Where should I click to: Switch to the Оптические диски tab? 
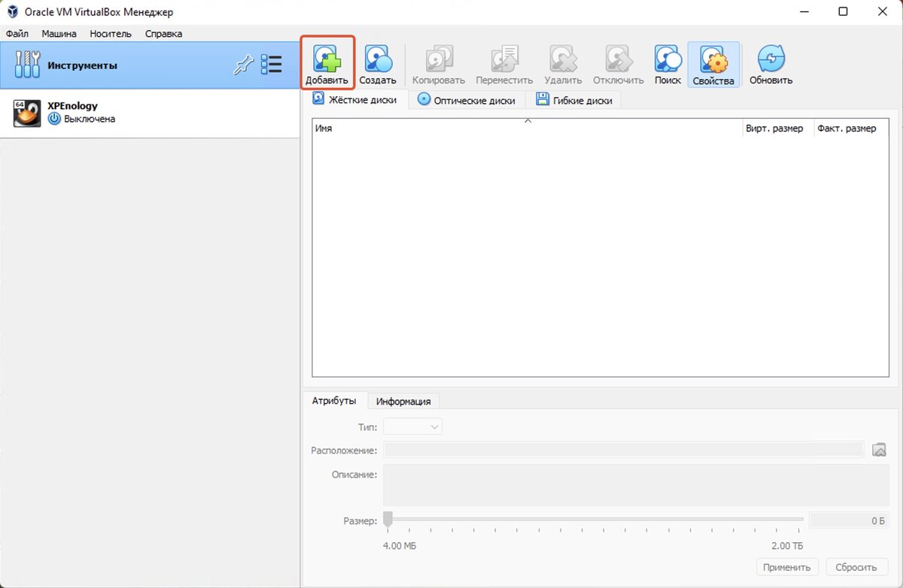coord(467,100)
